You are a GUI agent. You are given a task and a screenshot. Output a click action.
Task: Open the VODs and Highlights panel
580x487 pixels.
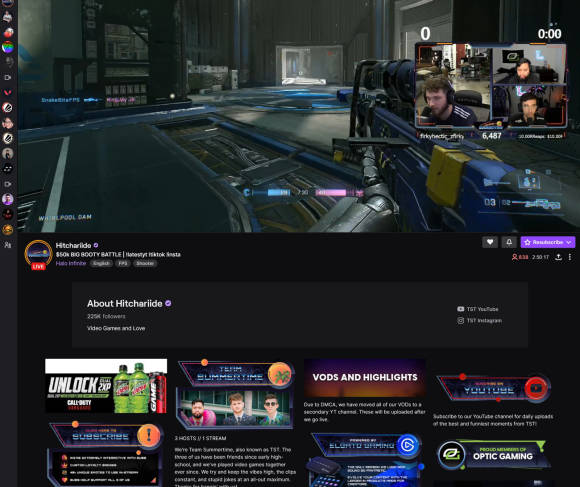point(365,378)
